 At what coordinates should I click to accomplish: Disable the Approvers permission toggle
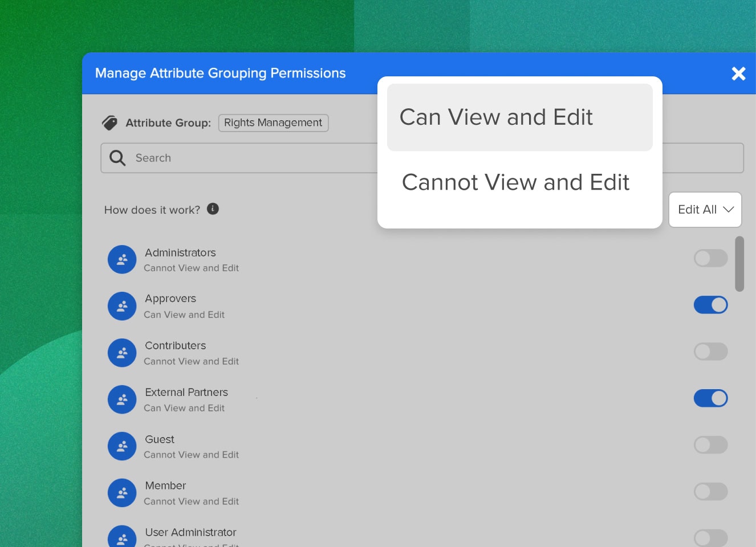[710, 305]
